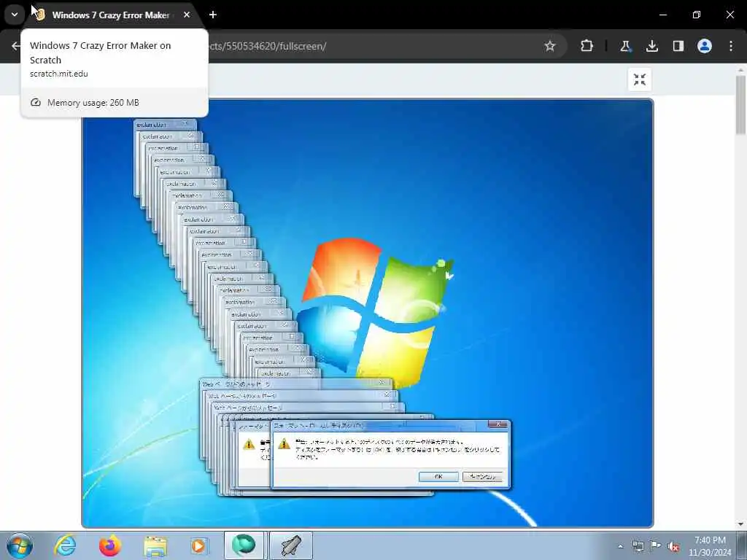
Task: Click the Memory usage 260 MB text
Action: click(x=93, y=102)
